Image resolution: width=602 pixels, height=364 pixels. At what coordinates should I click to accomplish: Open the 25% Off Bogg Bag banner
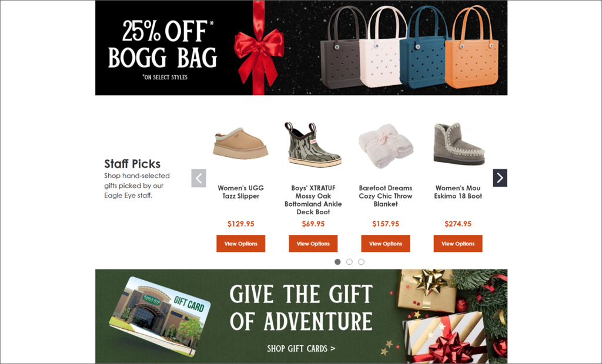pyautogui.click(x=302, y=48)
